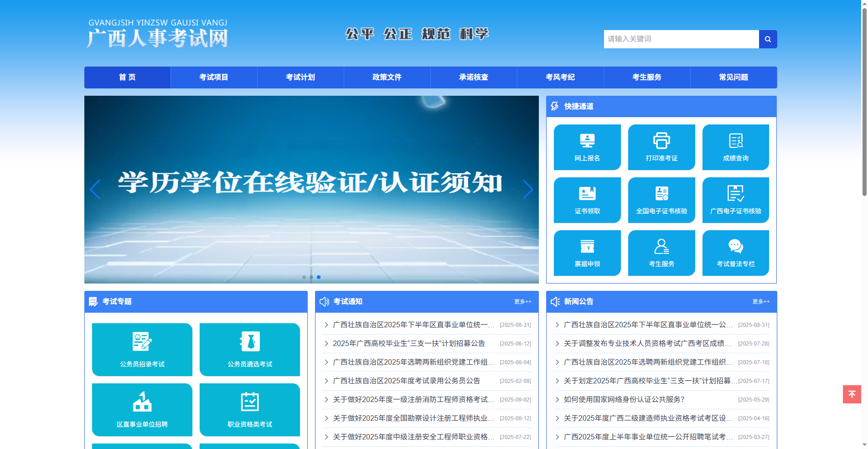
Task: Select the 考风考纪 navigation item
Action: [x=560, y=77]
